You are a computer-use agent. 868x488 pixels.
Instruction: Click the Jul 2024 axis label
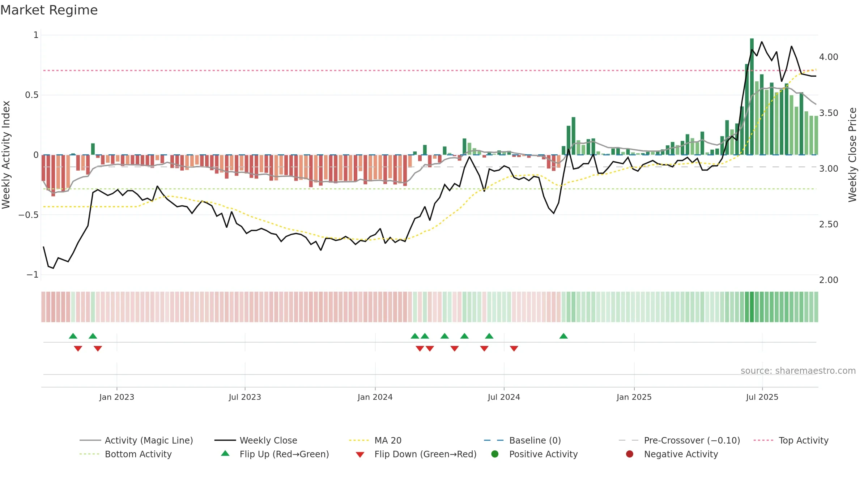[504, 397]
